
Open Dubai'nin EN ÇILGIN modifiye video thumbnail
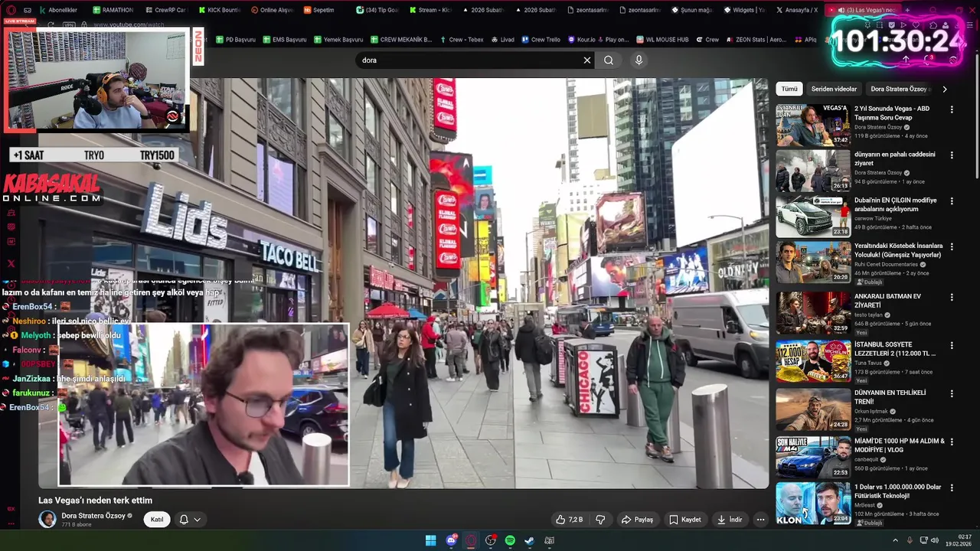click(x=813, y=217)
